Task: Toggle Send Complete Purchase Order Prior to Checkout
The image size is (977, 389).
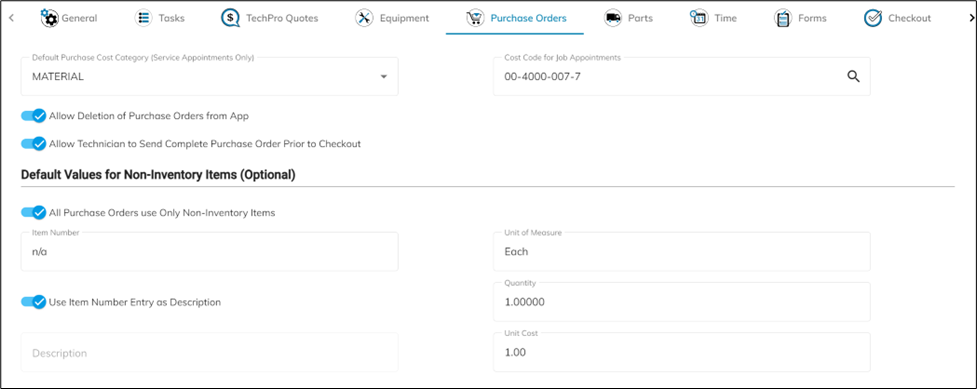Action: tap(34, 144)
